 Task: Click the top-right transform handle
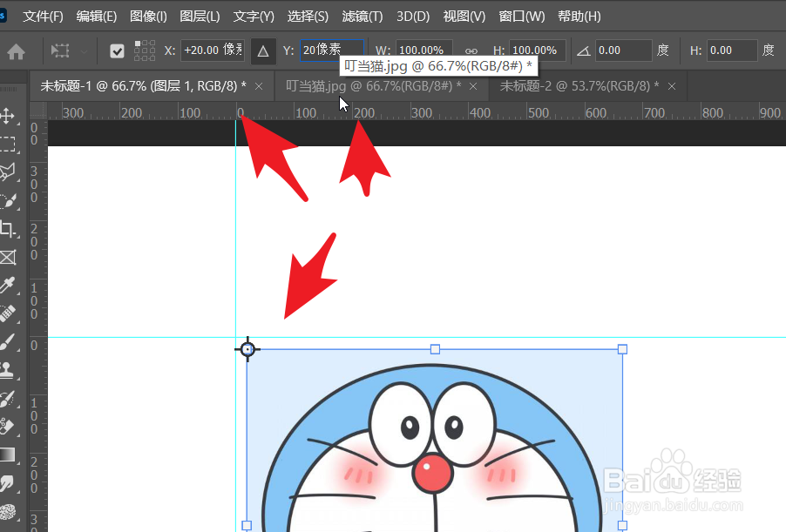(622, 349)
